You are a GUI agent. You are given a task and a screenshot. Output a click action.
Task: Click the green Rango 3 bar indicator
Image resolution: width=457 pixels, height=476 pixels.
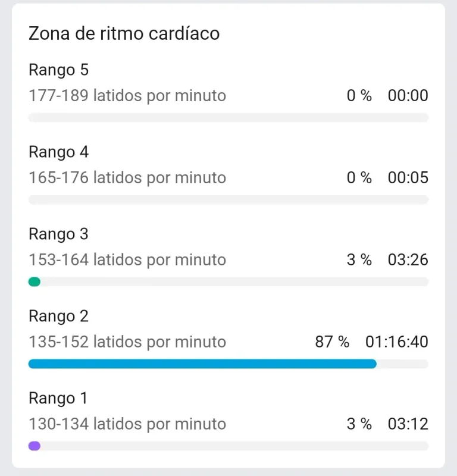[35, 281]
